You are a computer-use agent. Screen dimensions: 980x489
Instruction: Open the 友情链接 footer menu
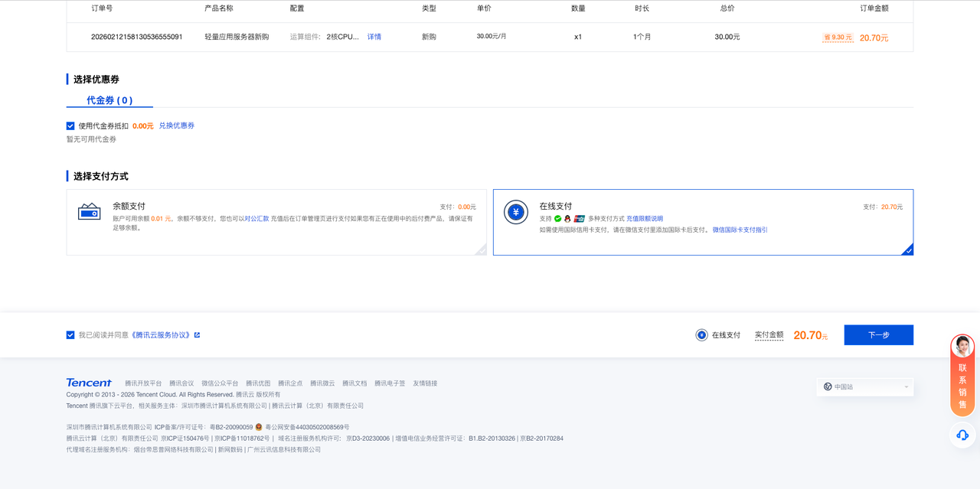(x=425, y=383)
